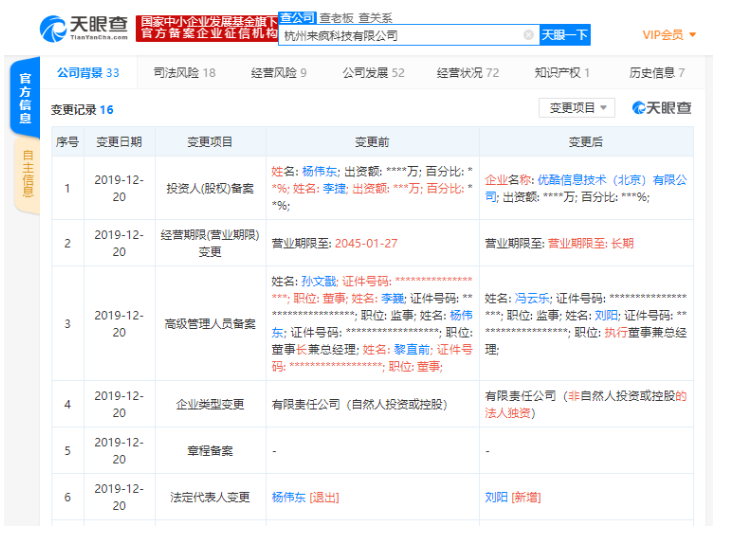This screenshot has height=543, width=734.
Task: Click the 变更日期 column header
Action: (119, 142)
